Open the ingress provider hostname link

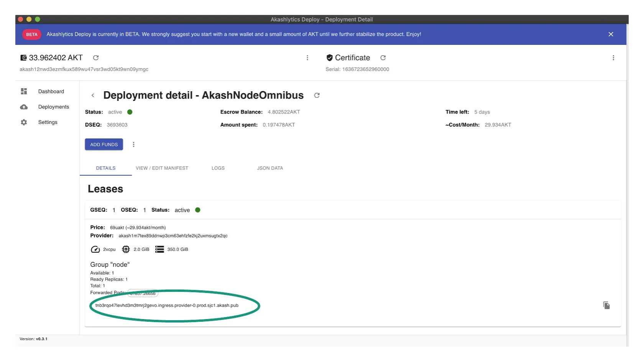[167, 306]
